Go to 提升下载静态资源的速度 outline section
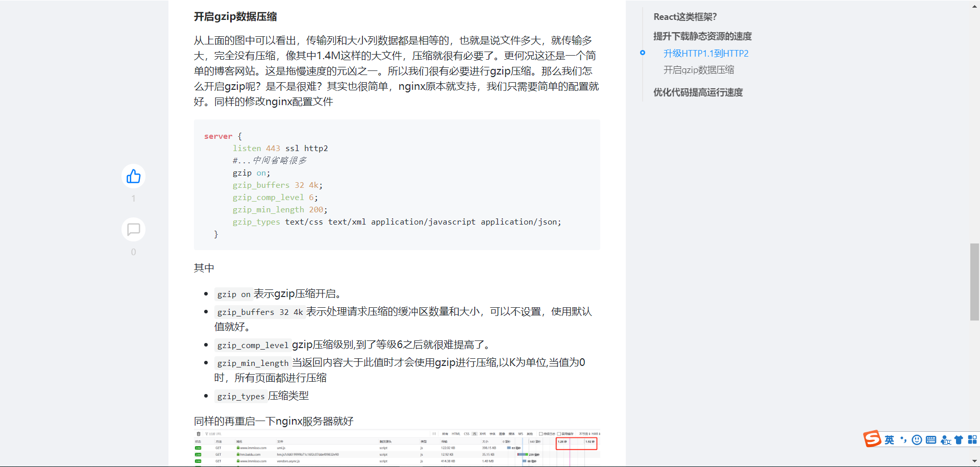 [x=702, y=36]
